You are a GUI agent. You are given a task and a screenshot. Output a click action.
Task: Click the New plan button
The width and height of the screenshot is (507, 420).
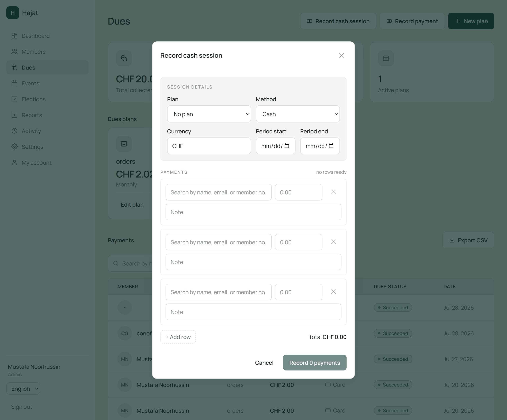pos(471,21)
